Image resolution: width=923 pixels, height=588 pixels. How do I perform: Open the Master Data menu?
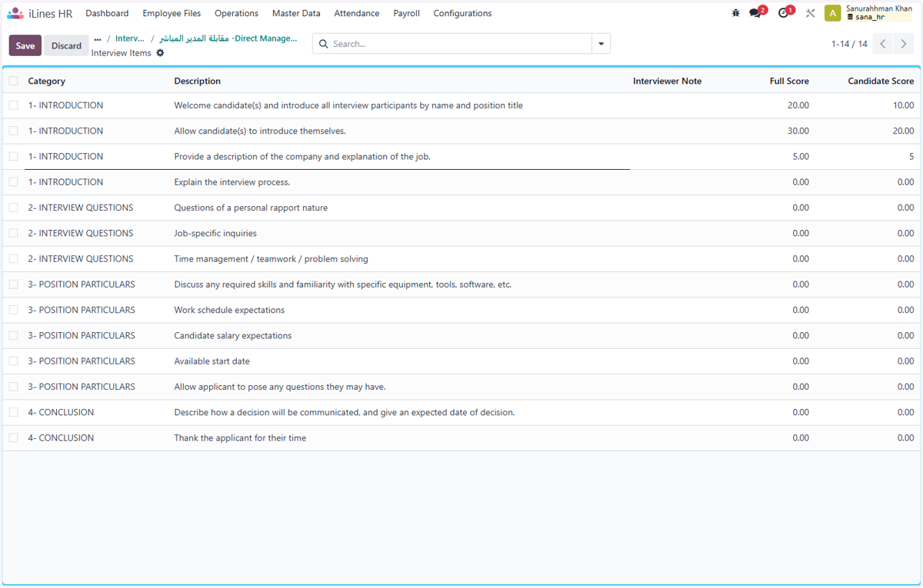click(x=296, y=13)
